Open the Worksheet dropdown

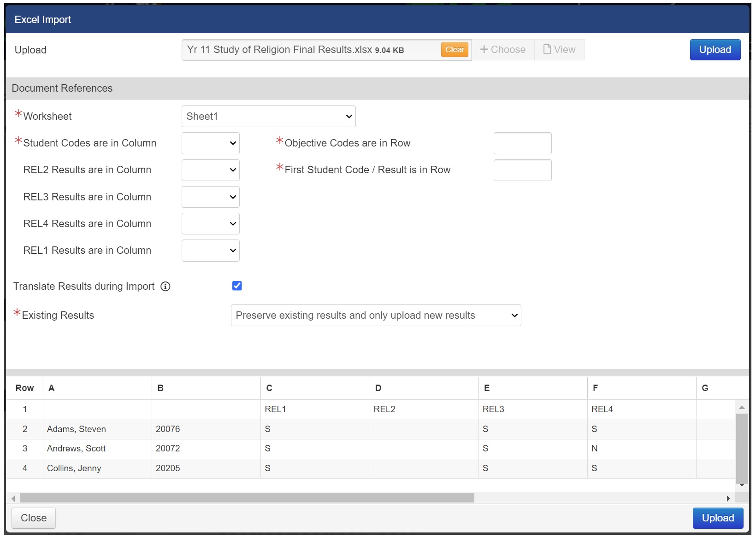click(268, 117)
